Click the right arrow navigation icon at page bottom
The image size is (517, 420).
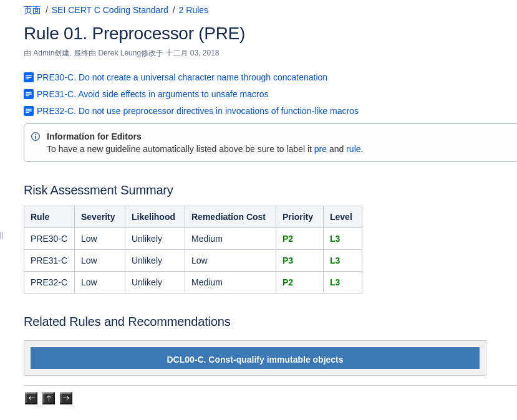pos(66,398)
